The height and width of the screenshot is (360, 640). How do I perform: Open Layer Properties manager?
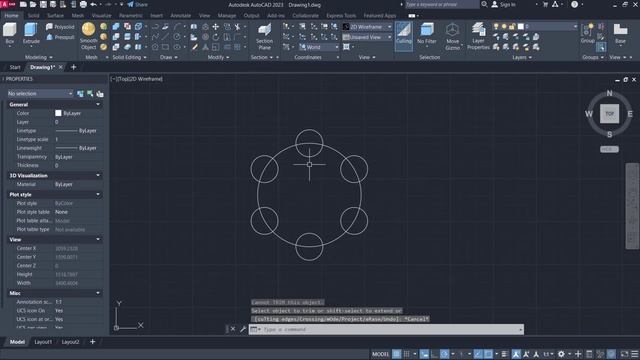point(478,36)
